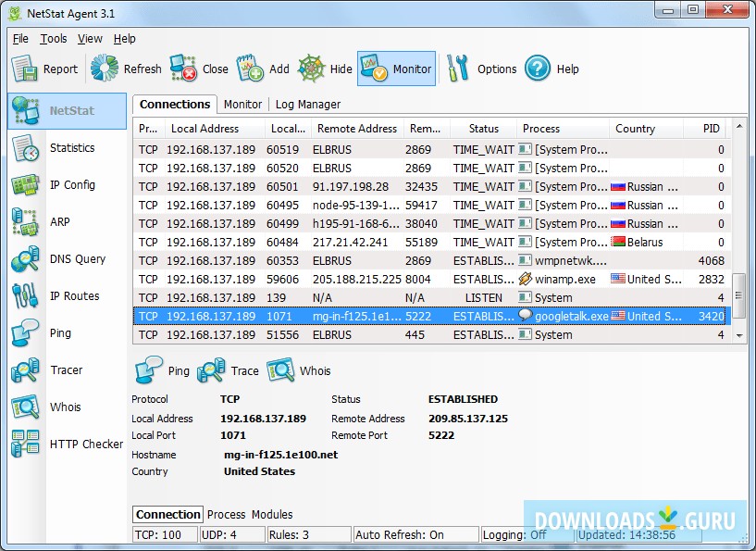Viewport: 756px width, 551px height.
Task: Select the row with local port 60520
Action: [432, 169]
